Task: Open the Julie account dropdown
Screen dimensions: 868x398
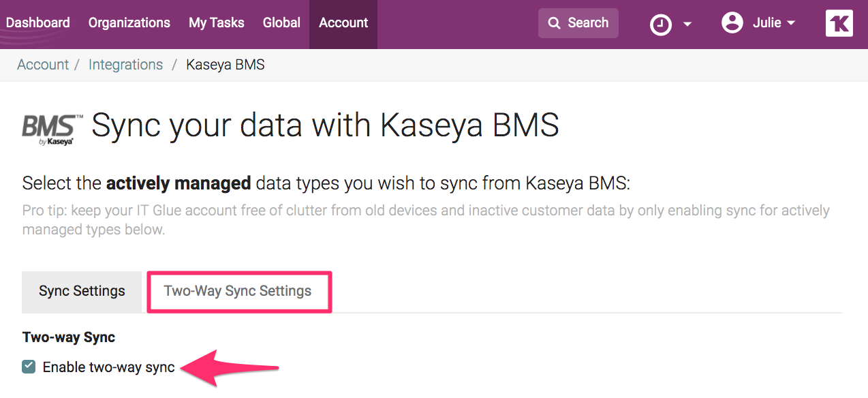Action: [x=766, y=22]
